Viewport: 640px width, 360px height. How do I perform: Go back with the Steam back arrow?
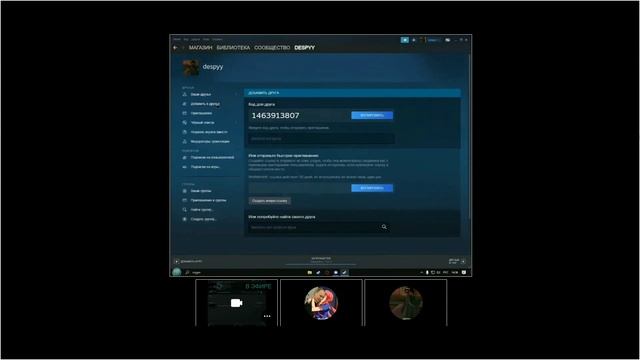coord(176,48)
